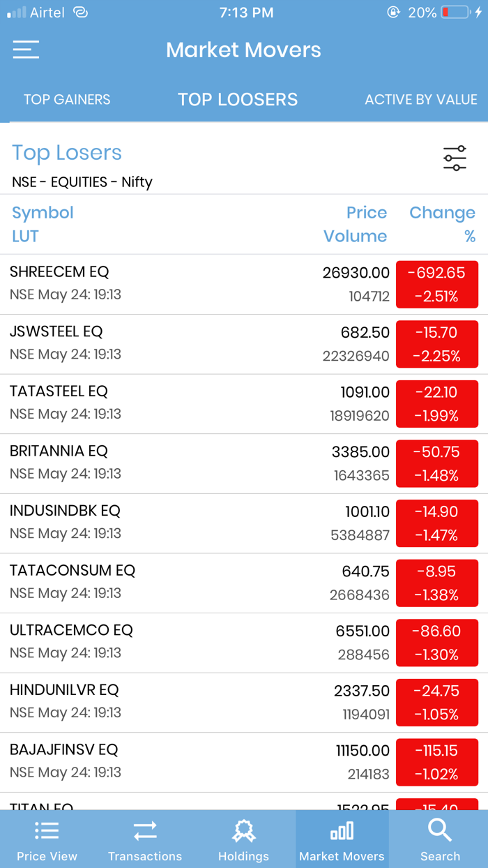Viewport: 488px width, 868px height.
Task: Switch to the ACTIVE BY VALUE tab
Action: click(x=421, y=100)
